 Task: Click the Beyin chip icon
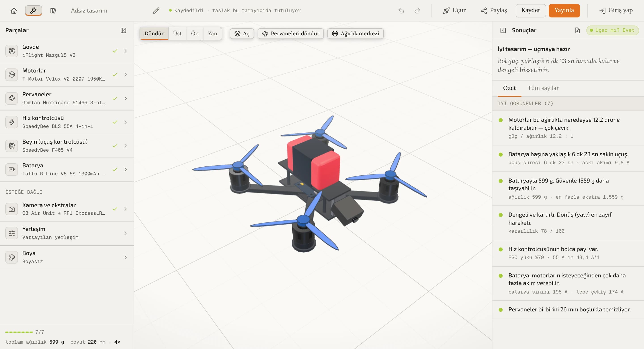coord(12,146)
